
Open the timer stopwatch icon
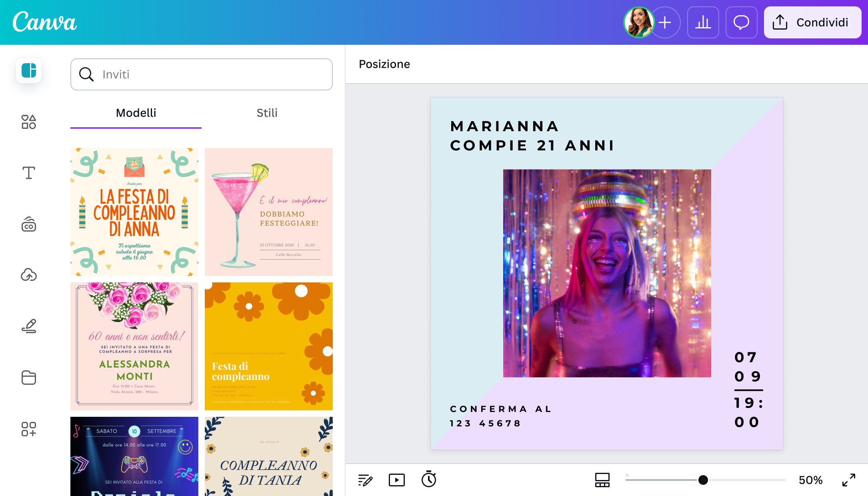[429, 479]
